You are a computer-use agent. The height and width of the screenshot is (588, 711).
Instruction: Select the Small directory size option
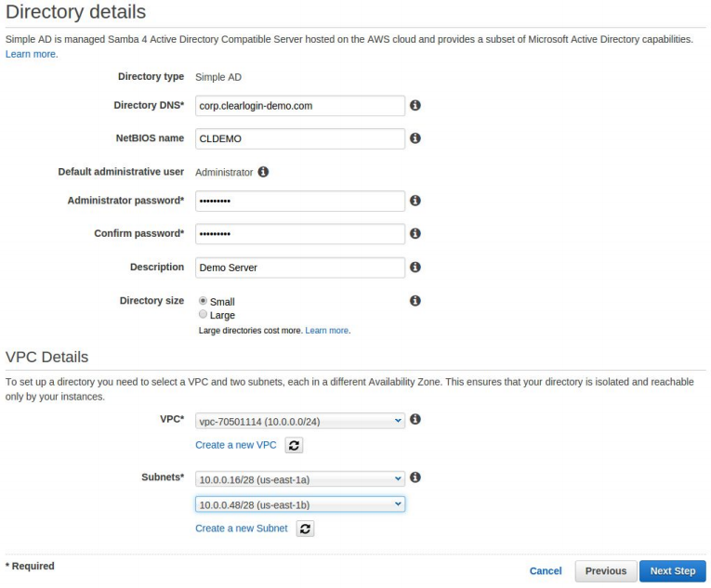coord(203,302)
